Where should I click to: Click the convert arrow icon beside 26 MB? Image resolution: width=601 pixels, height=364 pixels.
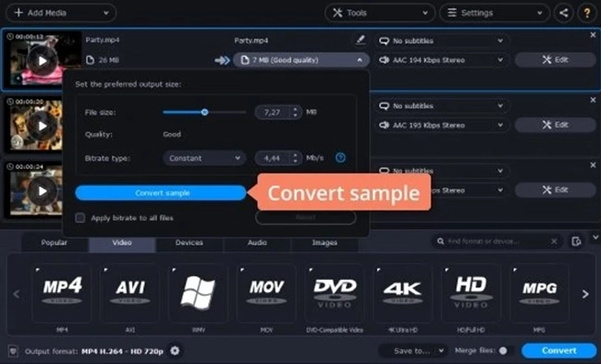pos(222,60)
